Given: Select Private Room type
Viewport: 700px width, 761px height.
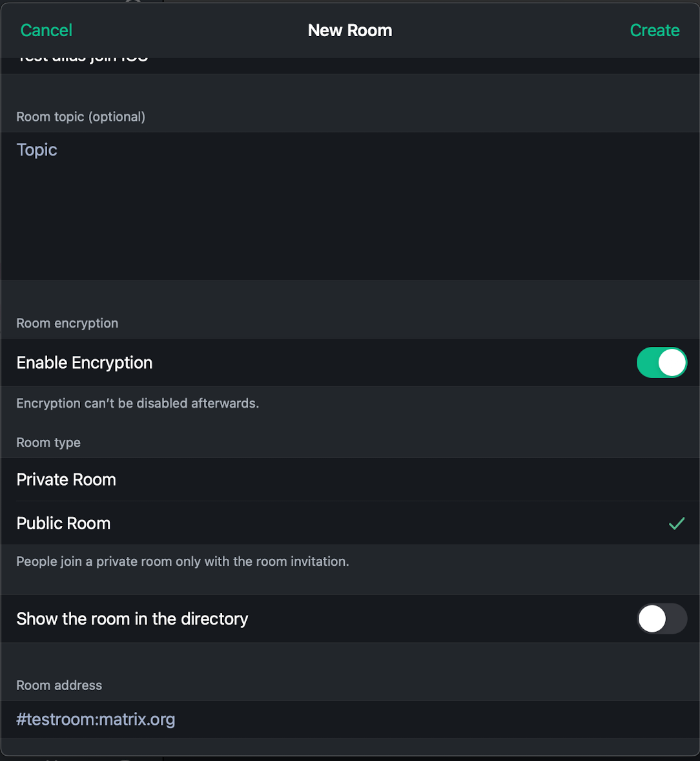Looking at the screenshot, I should pos(350,479).
